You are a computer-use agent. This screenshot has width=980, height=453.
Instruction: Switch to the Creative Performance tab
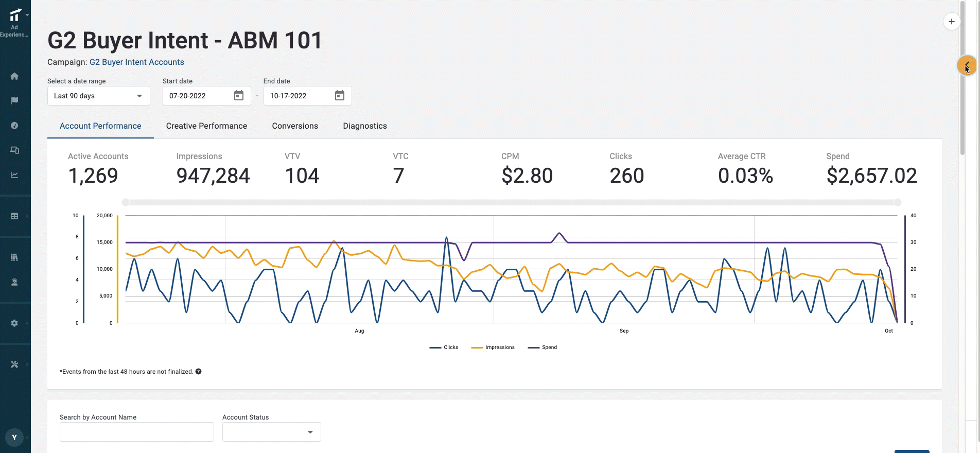(206, 126)
